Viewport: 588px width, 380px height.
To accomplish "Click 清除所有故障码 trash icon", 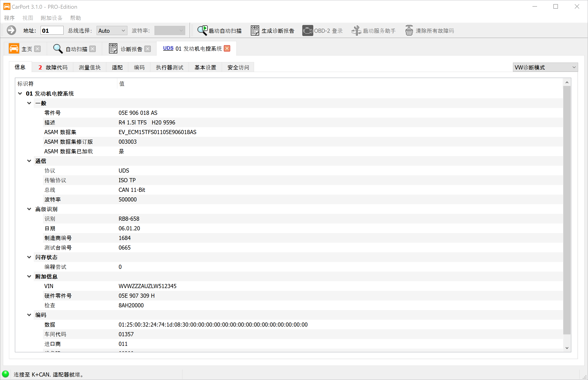I will tap(409, 31).
